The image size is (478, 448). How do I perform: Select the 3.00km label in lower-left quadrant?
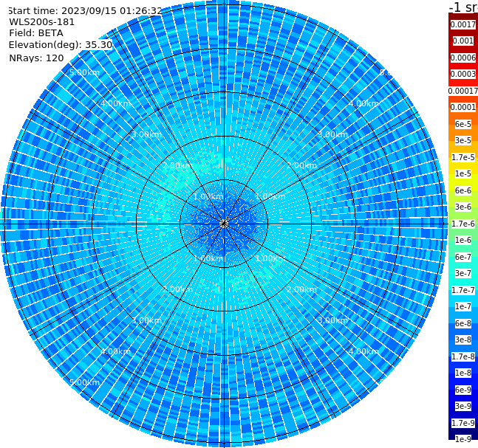(146, 320)
